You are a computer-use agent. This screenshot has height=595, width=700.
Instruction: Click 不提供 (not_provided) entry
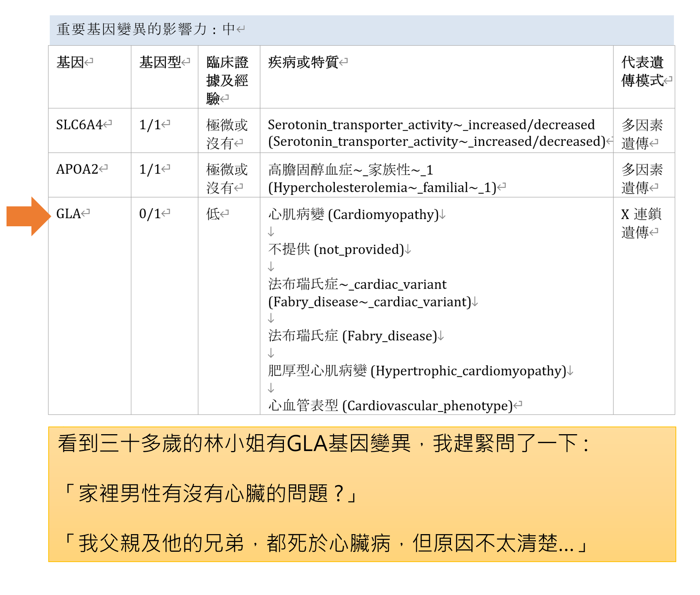click(336, 249)
